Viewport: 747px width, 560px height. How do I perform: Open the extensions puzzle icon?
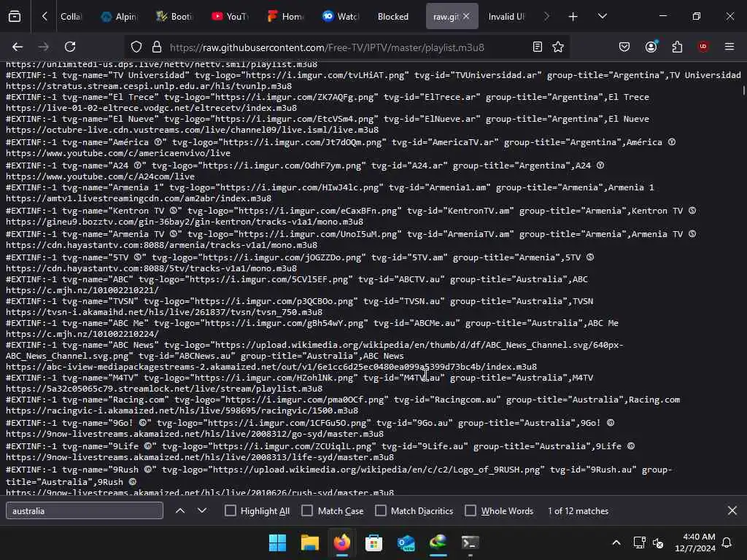(x=677, y=47)
